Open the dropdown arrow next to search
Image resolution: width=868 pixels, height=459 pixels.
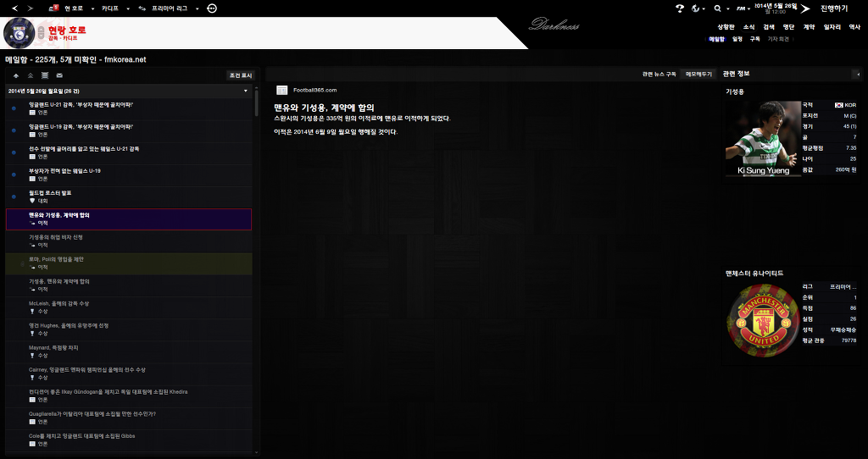[x=726, y=8]
